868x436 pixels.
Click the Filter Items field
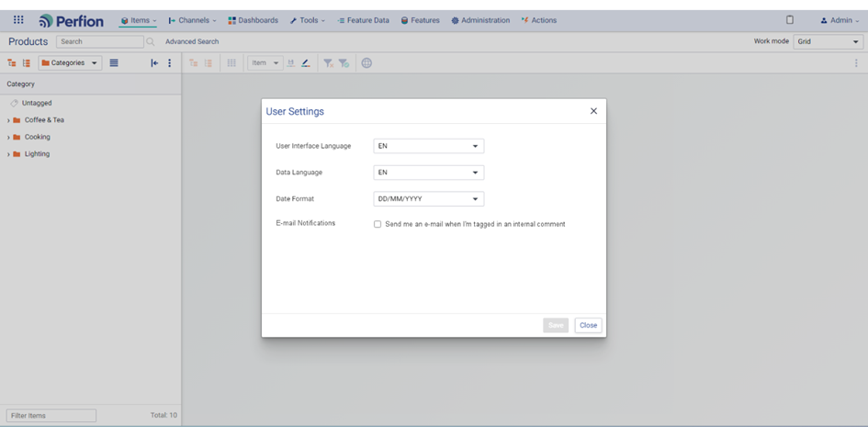click(x=51, y=416)
